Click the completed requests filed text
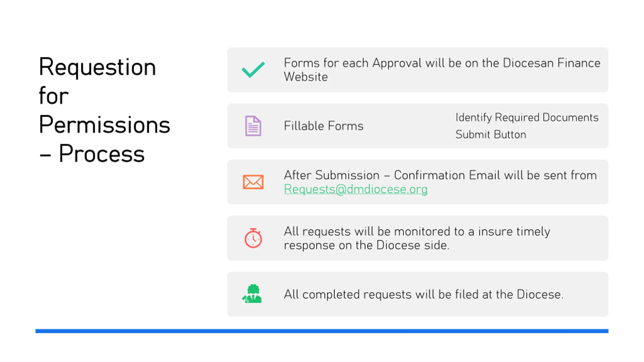Image resolution: width=644 pixels, height=362 pixels. coord(424,294)
